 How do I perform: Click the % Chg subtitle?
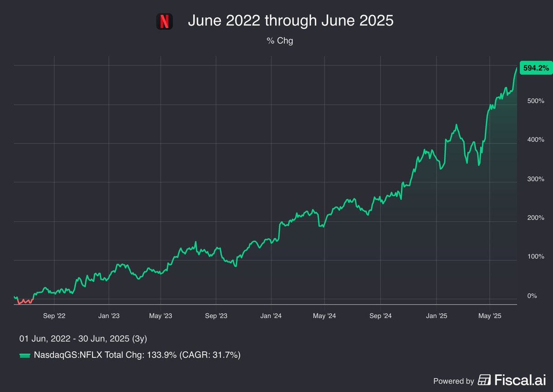coord(280,41)
